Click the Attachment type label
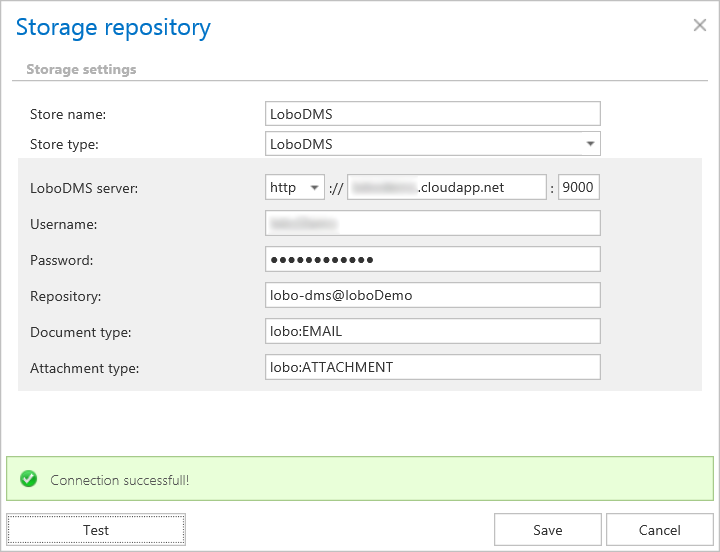This screenshot has width=720, height=552. click(84, 368)
